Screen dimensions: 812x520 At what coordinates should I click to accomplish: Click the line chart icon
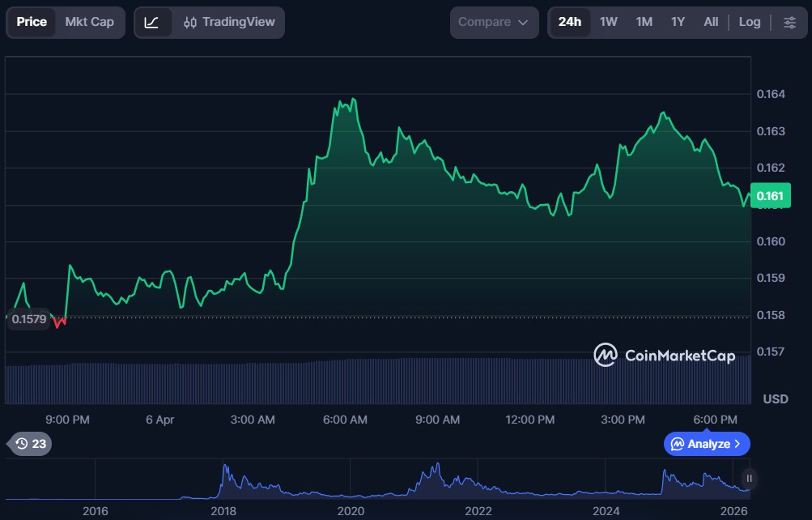coord(152,22)
